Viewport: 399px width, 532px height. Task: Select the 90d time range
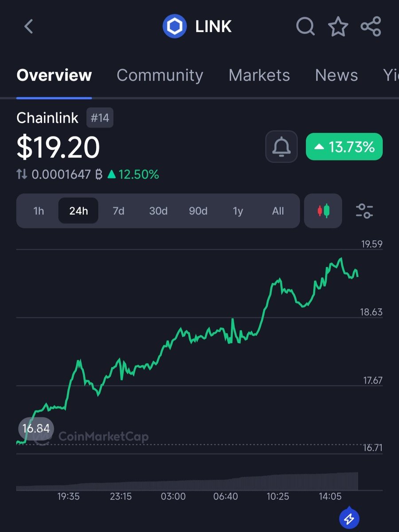[x=198, y=211]
